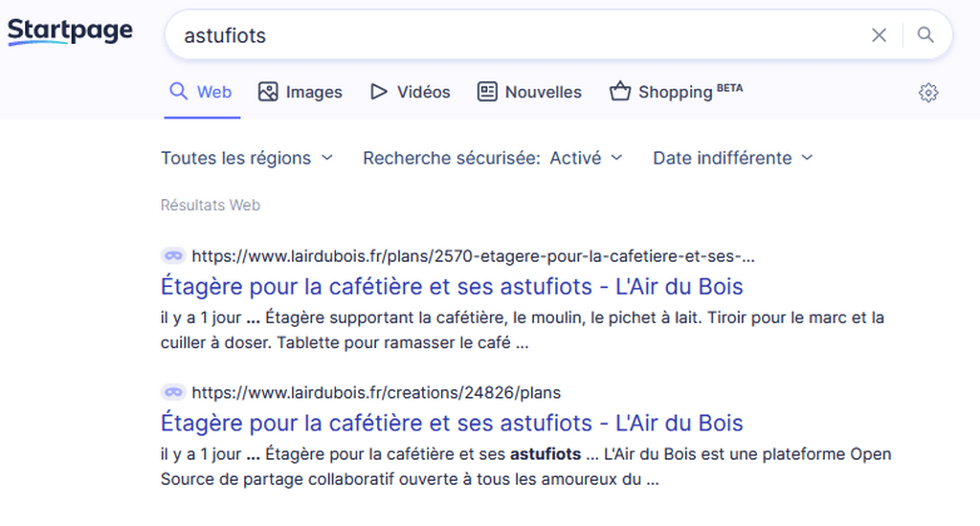Switch to the Nouvelles tab

point(529,92)
